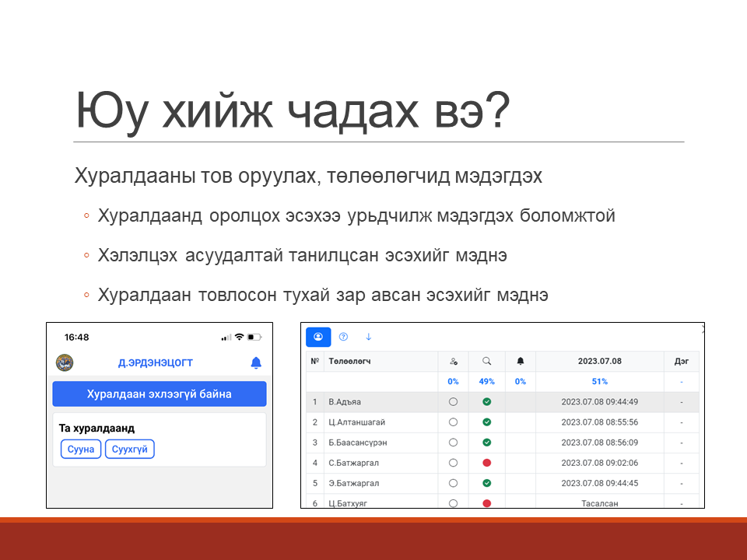Click the Д.ЭРДЭНЭЦОГТ name title
Screen dimensions: 747x560
click(x=155, y=362)
